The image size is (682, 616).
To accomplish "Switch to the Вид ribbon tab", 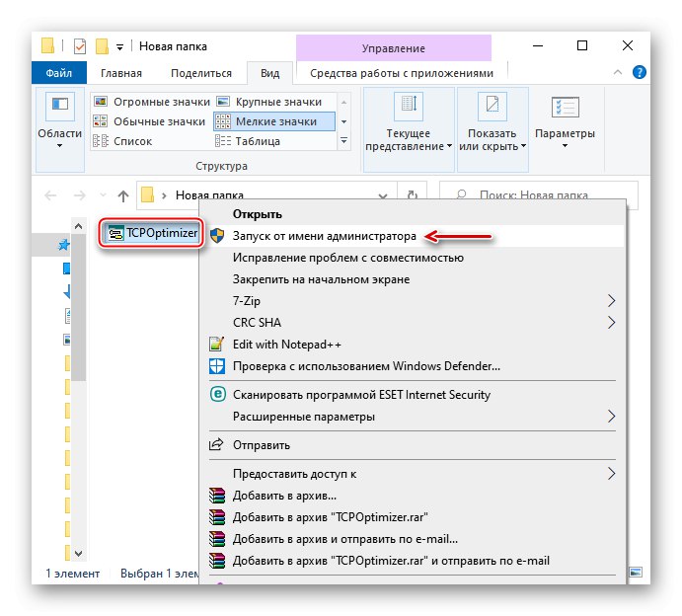I will 269,73.
